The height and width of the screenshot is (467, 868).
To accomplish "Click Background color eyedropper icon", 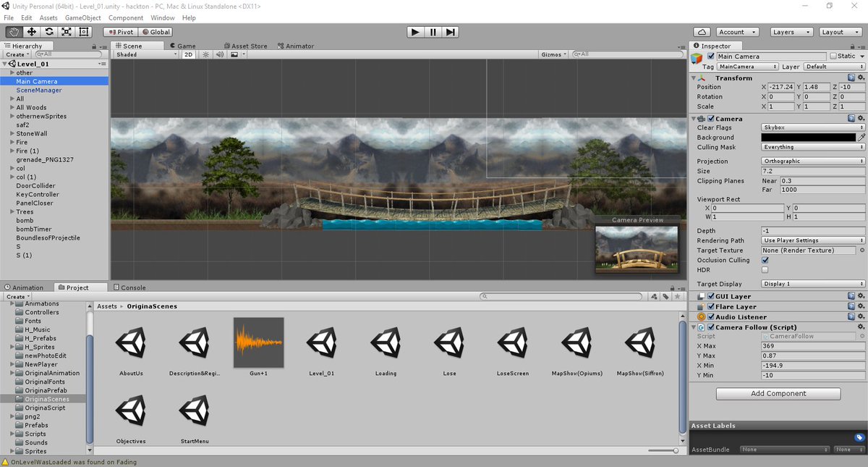I will pos(861,137).
